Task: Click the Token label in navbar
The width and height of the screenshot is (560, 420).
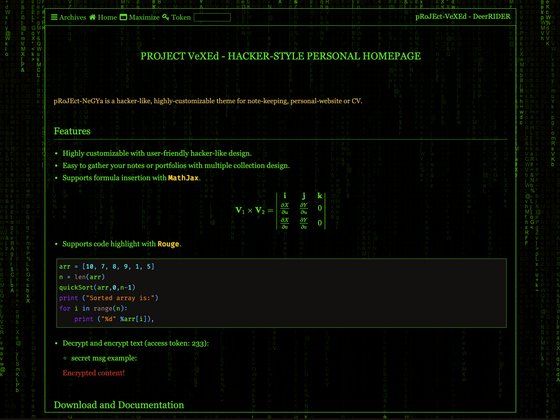Action: pyautogui.click(x=181, y=17)
